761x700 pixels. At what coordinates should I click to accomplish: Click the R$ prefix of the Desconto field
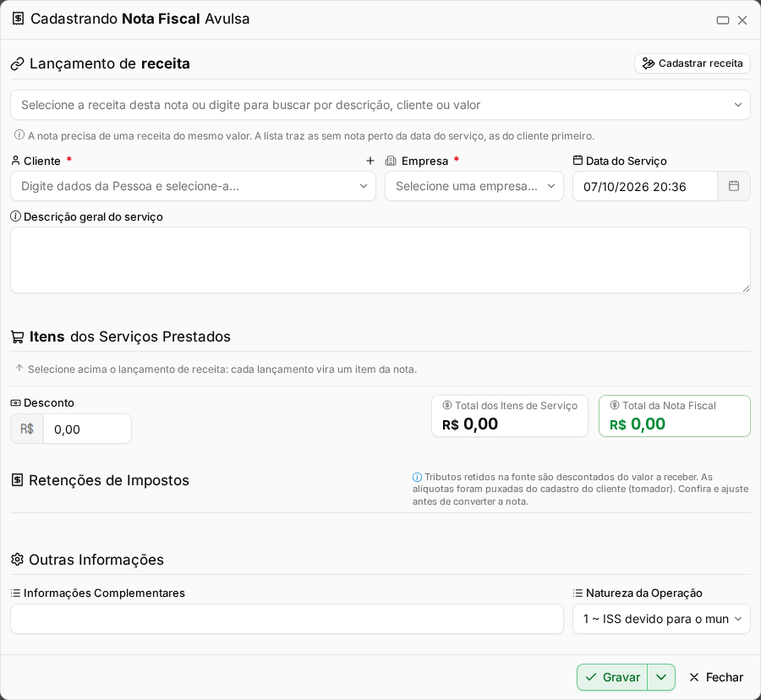click(27, 429)
